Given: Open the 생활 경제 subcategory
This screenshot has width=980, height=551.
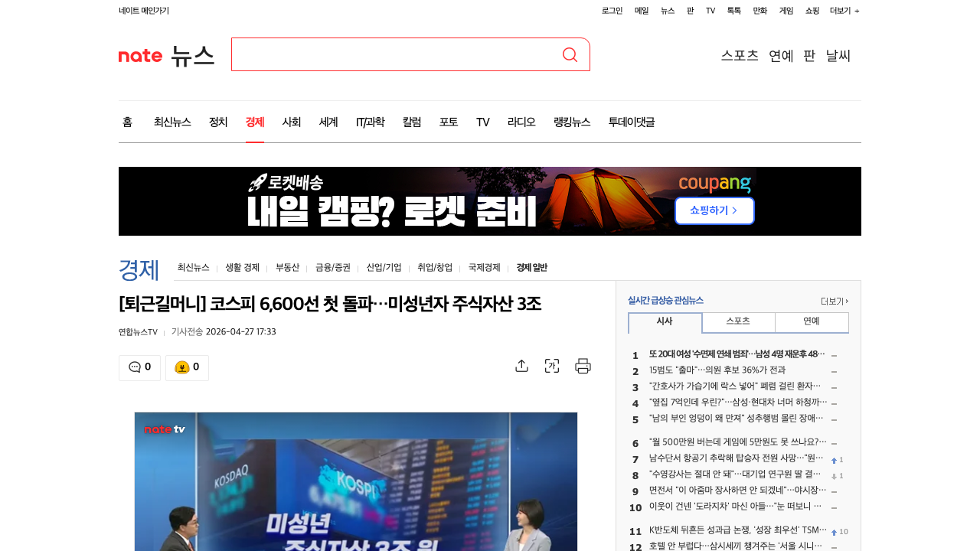Looking at the screenshot, I should point(242,268).
